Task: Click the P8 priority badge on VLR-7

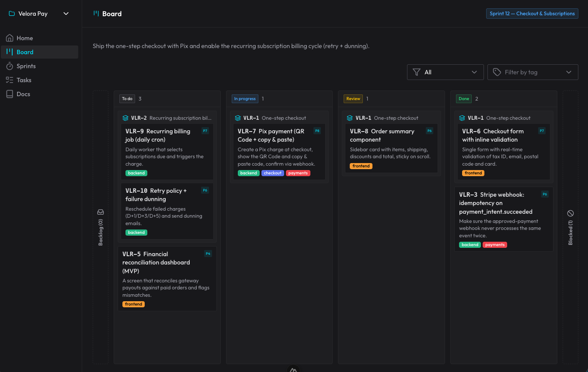Action: pyautogui.click(x=317, y=131)
